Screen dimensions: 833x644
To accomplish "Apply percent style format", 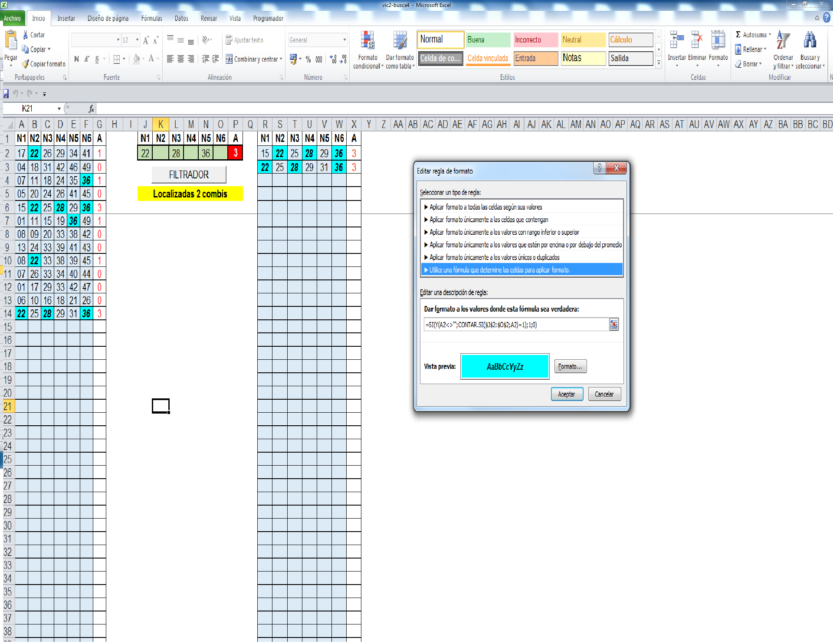I will 308,59.
